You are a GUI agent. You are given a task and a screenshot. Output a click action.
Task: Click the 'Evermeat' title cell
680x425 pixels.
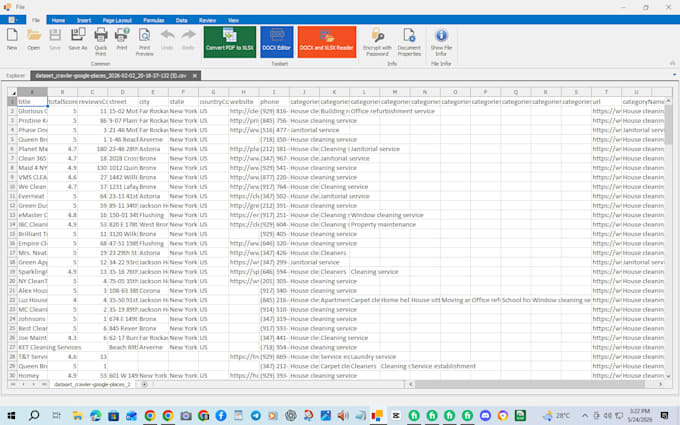point(32,196)
